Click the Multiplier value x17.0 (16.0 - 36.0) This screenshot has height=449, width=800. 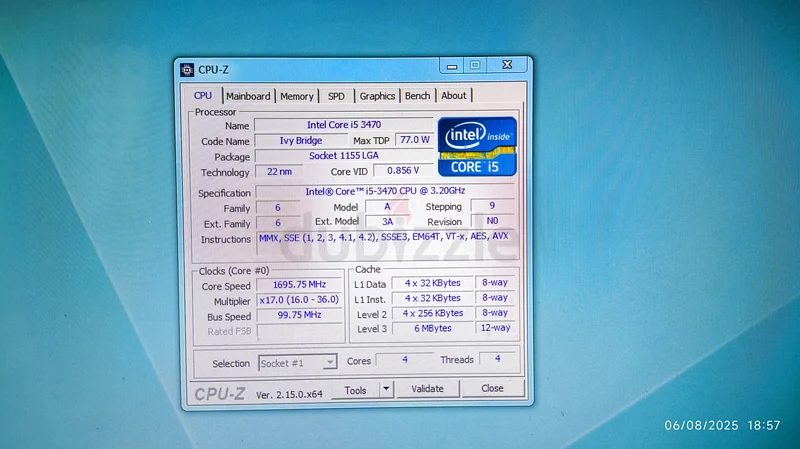click(299, 300)
